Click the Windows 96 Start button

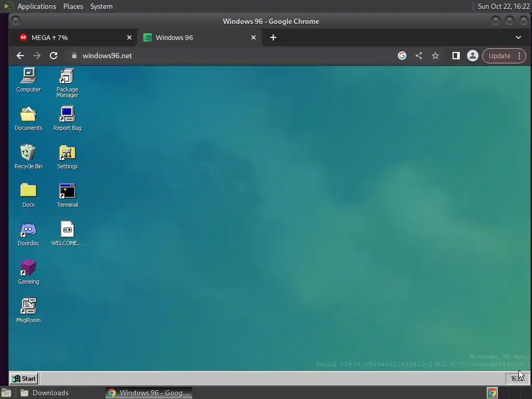click(x=24, y=378)
